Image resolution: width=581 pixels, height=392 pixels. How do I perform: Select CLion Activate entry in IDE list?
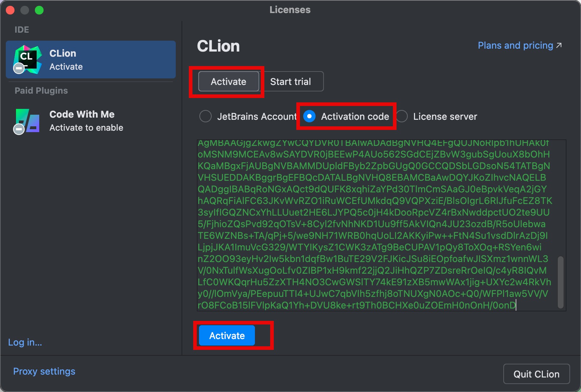pyautogui.click(x=91, y=60)
